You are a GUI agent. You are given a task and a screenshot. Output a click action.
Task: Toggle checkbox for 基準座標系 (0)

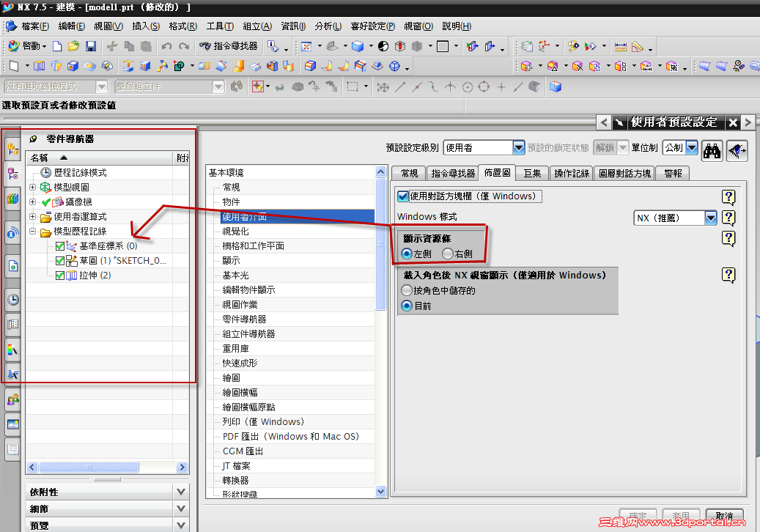point(60,246)
